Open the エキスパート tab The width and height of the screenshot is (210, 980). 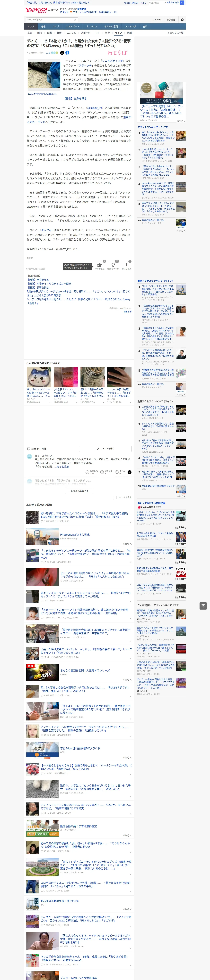point(72,27)
